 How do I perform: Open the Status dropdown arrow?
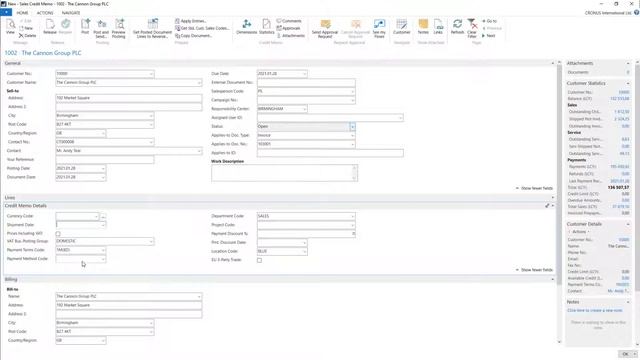tap(352, 127)
